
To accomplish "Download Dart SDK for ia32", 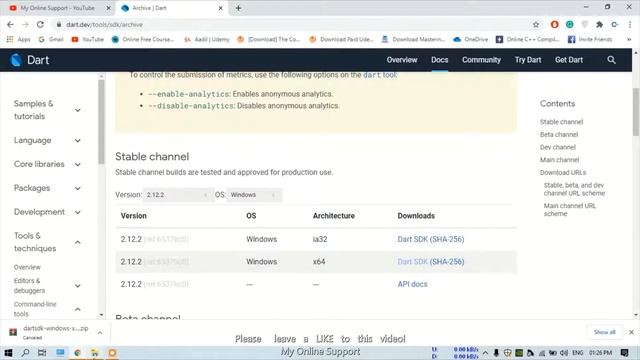I will 412,239.
